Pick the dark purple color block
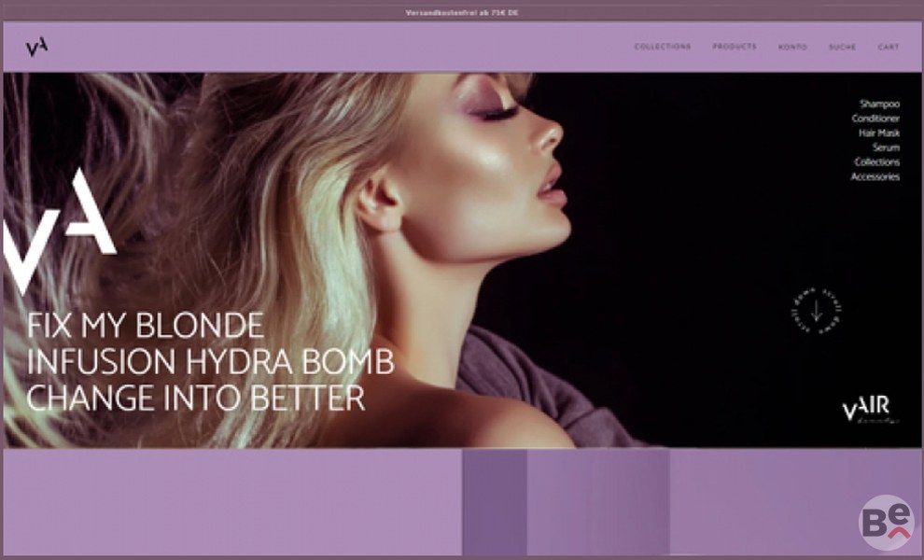 495,502
